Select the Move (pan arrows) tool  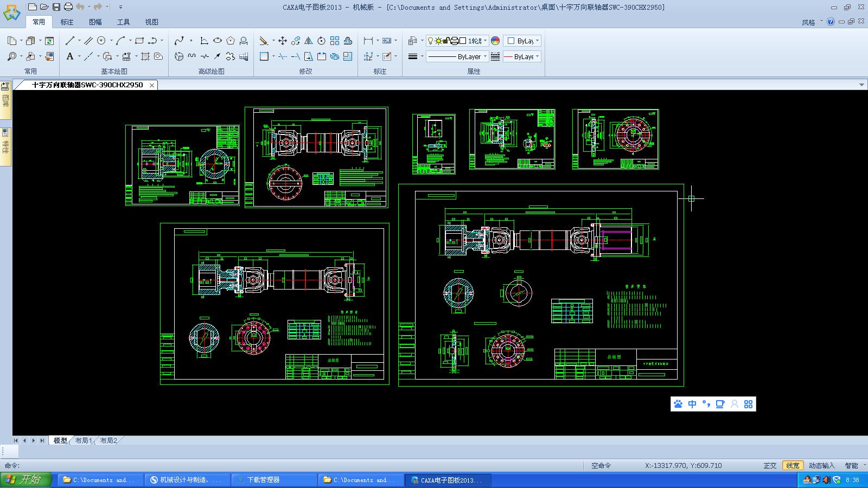pyautogui.click(x=282, y=41)
